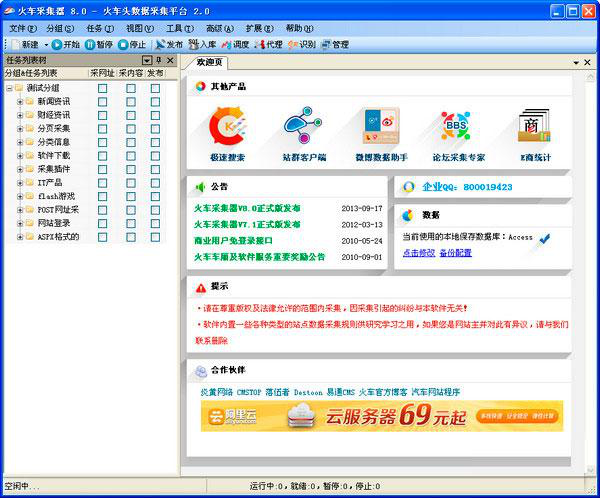Viewport: 600px width, 498px height.
Task: Toggle 采网址 checkbox for IT产品
Action: 102,183
